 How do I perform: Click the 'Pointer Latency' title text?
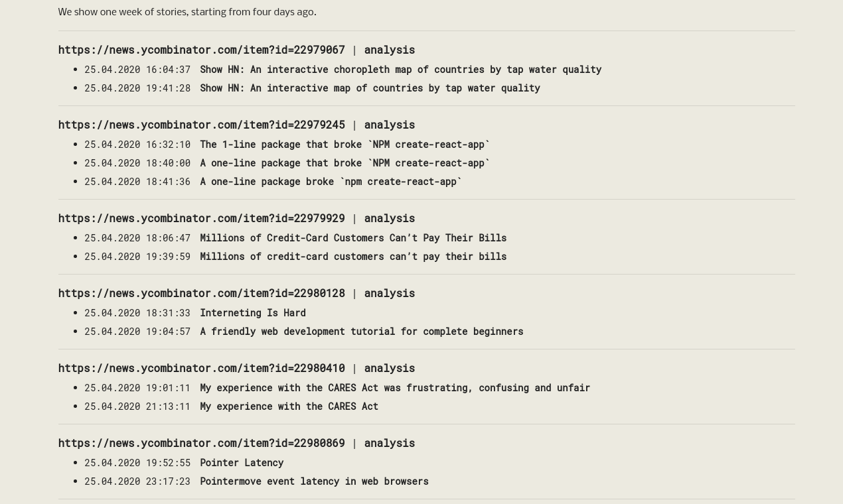coord(242,462)
